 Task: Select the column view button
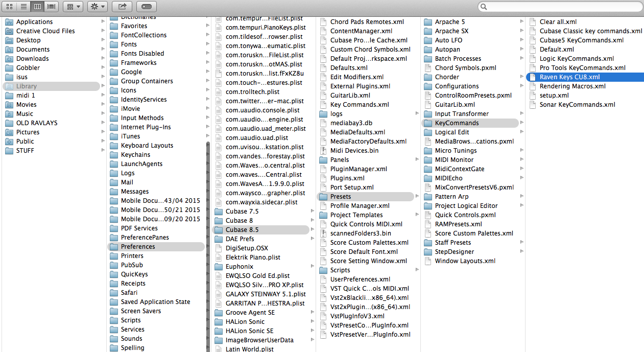coord(37,7)
